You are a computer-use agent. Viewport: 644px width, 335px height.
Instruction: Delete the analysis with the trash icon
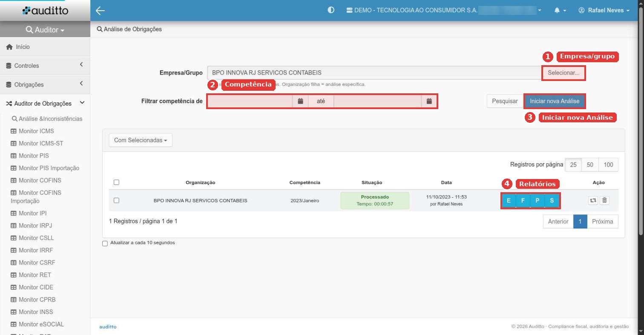point(605,200)
